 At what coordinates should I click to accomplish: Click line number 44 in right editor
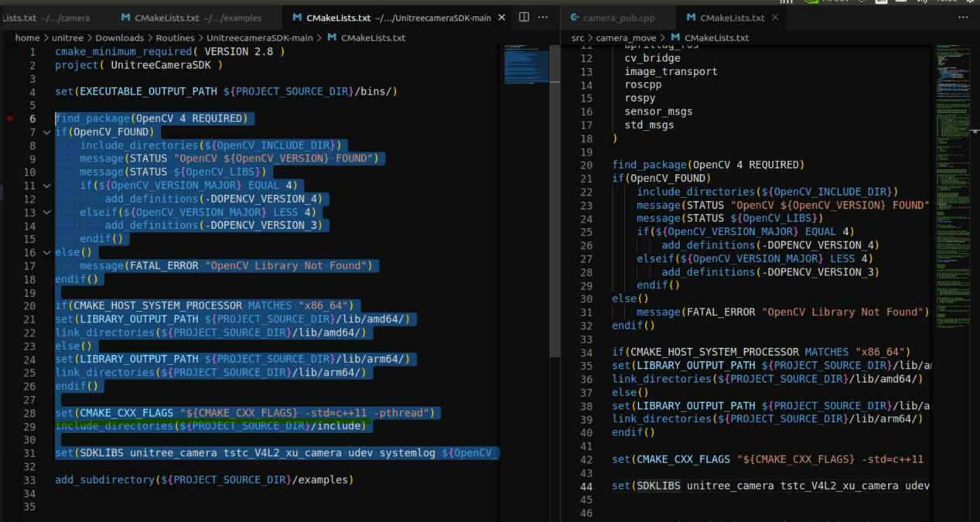pyautogui.click(x=586, y=486)
